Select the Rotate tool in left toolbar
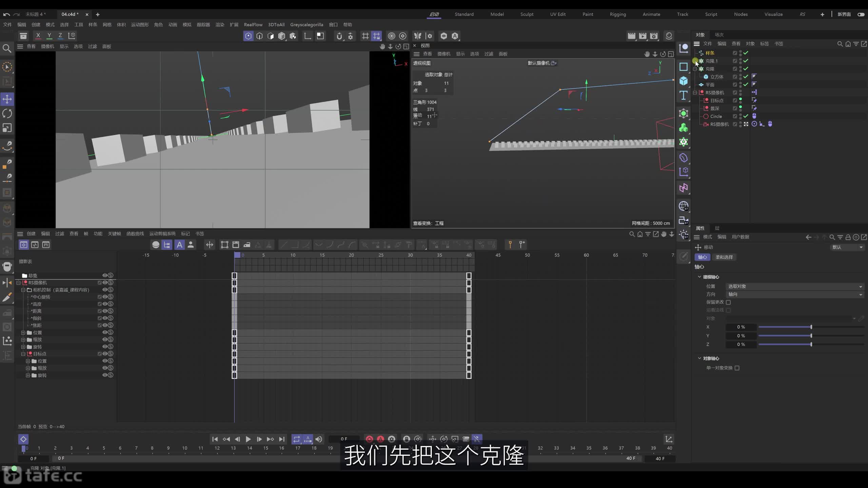 [x=7, y=114]
